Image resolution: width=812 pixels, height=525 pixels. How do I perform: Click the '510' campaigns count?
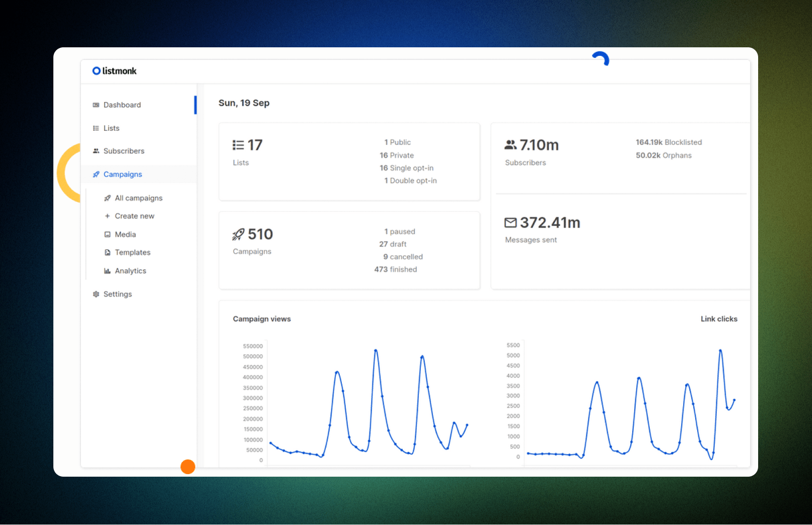point(260,234)
